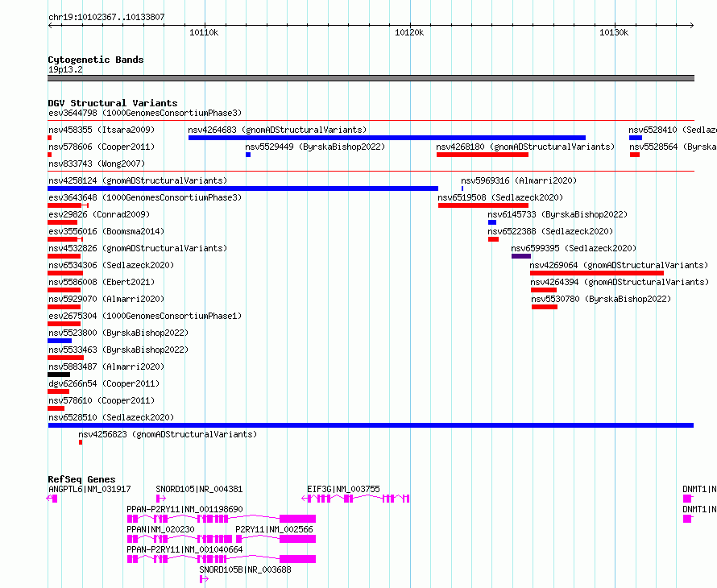This screenshot has height=588, width=717.
Task: Click the dgv6266n54 (Cooper2011) label
Action: click(104, 383)
